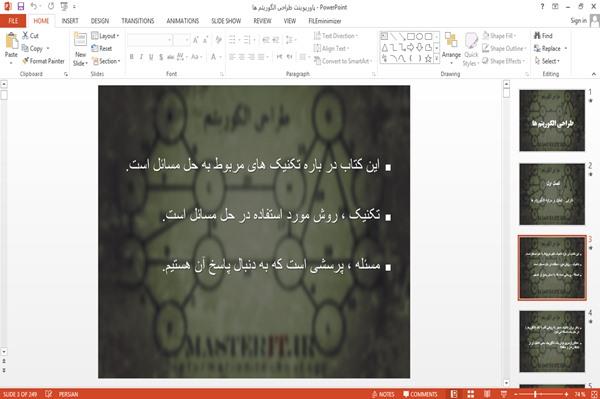Click the Paste icon in Clipboard group

(11, 41)
